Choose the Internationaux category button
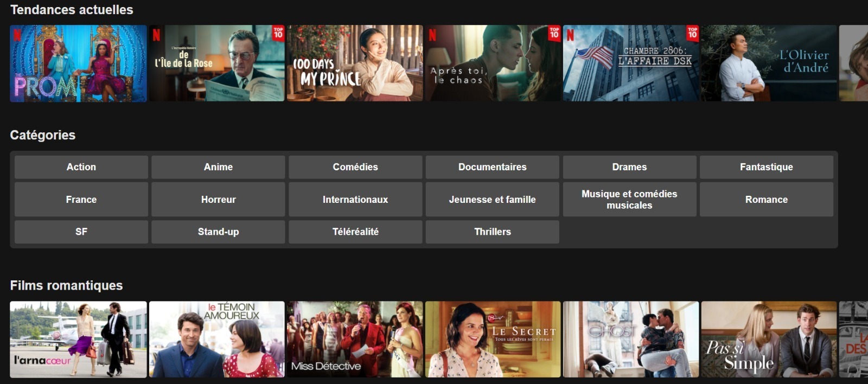 tap(355, 200)
